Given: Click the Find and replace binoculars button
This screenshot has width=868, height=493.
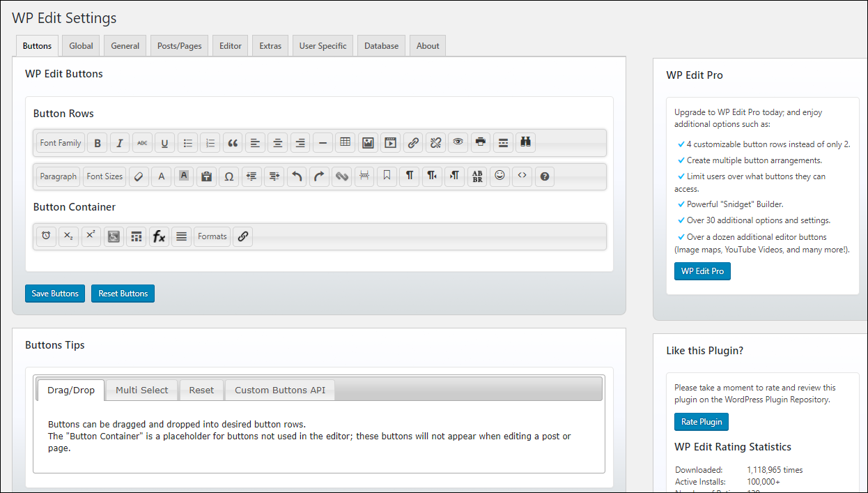Looking at the screenshot, I should pyautogui.click(x=525, y=143).
